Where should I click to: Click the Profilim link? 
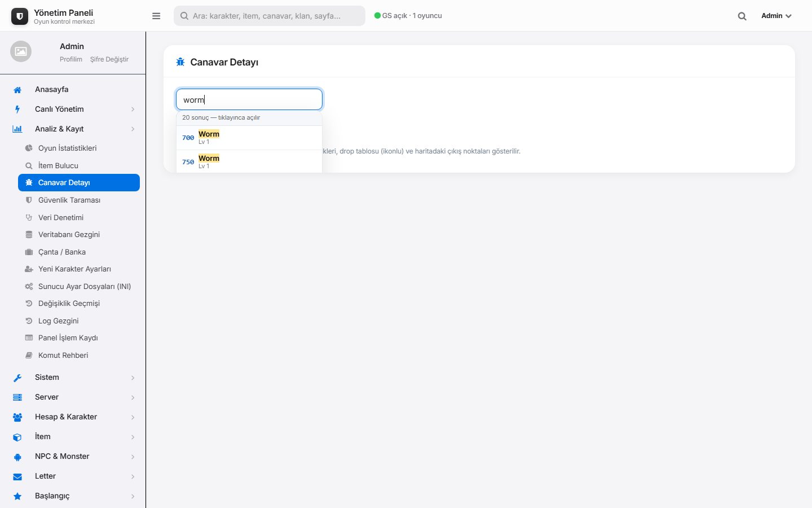point(71,59)
